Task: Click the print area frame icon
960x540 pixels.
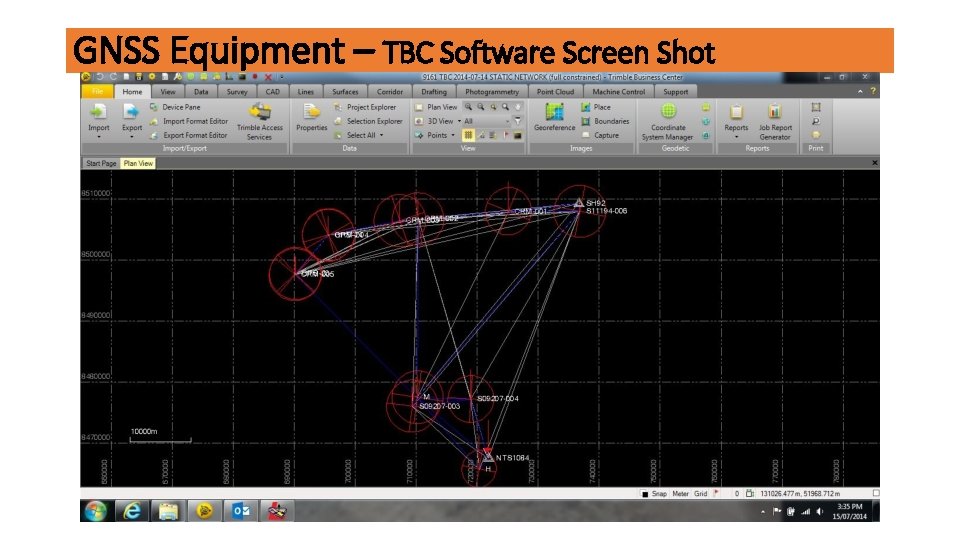Action: pos(816,107)
